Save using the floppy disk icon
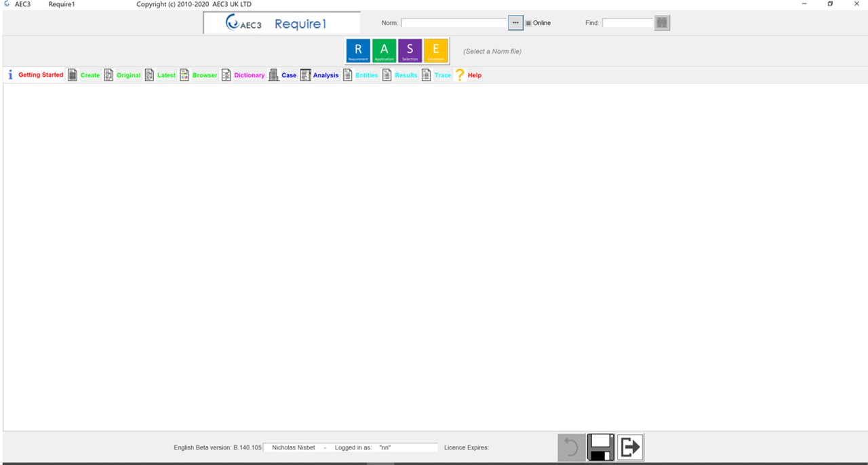Screen dimensions: 868x465 pos(601,447)
